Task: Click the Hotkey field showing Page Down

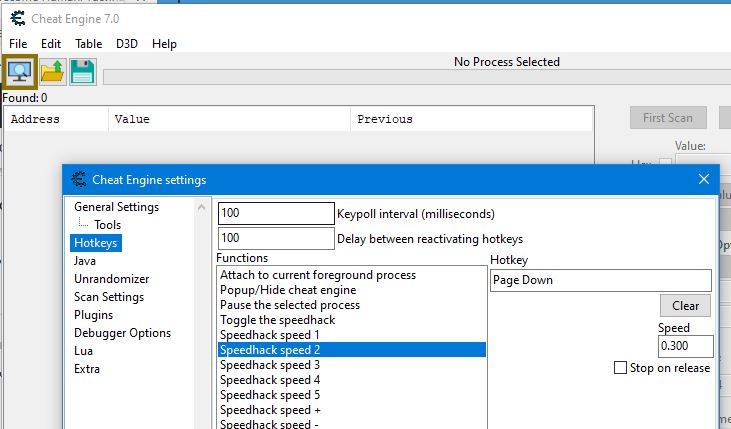Action: tap(600, 280)
